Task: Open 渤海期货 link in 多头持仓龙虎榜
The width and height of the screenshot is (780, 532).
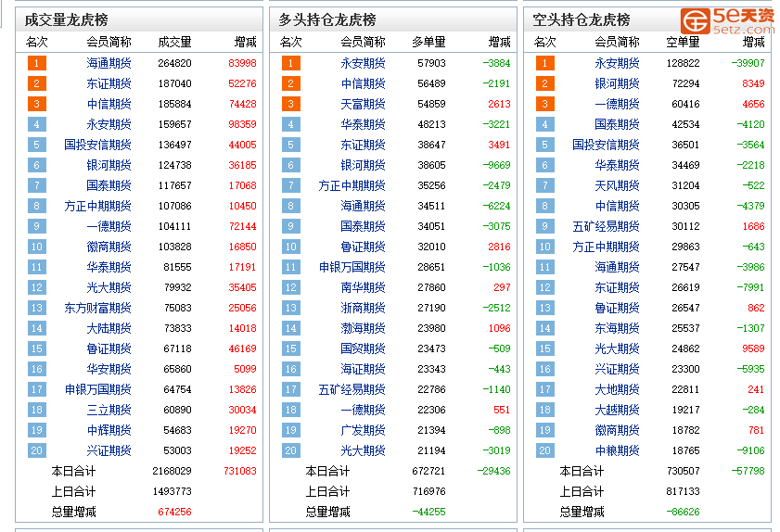Action: click(x=364, y=328)
